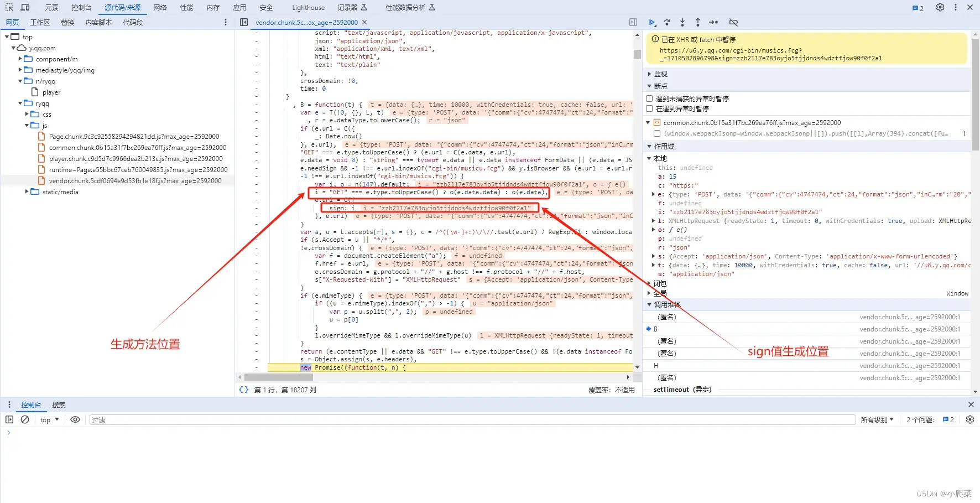Viewport: 980px width, 503px height.
Task: Toggle the webpackJsonp breakpoint checkbox
Action: [x=657, y=133]
